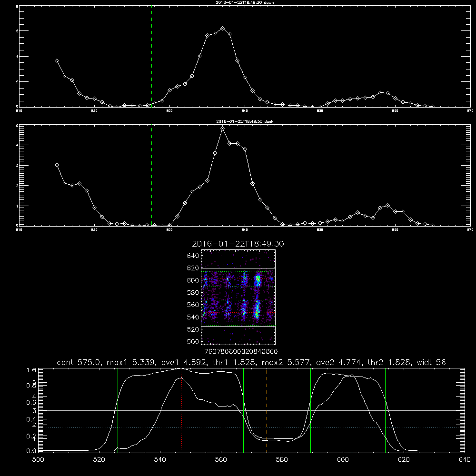Click the spectrogram y-axis label '540'
Image resolution: width=476 pixels, height=476 pixels.
[193, 317]
